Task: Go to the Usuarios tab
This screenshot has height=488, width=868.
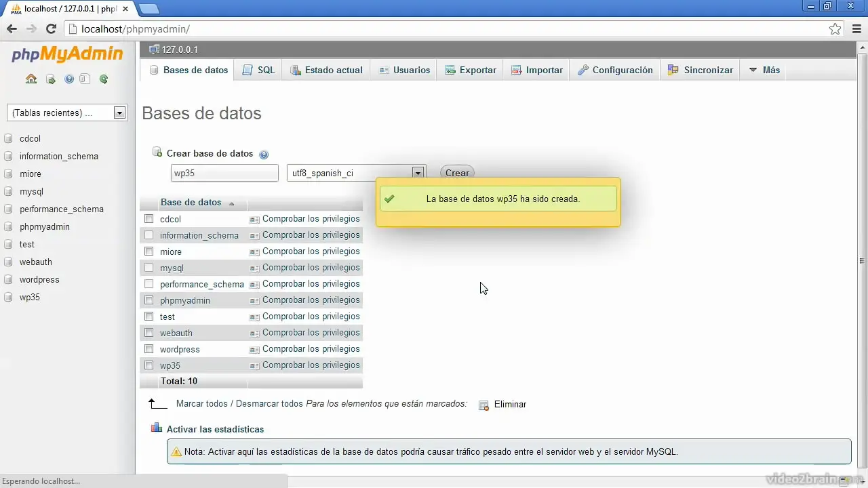Action: pos(404,70)
